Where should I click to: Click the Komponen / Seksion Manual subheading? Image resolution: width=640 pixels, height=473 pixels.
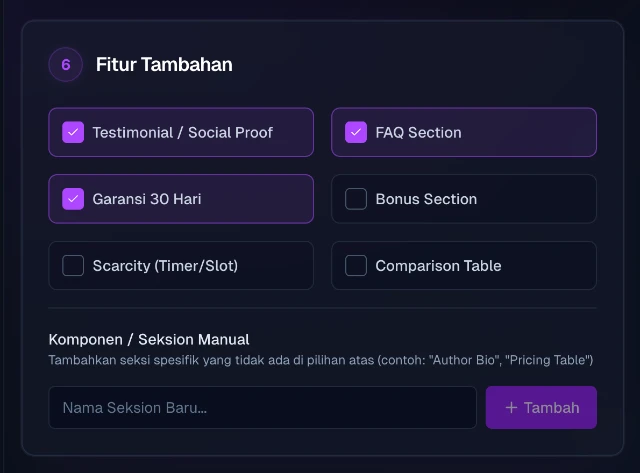coord(149,340)
